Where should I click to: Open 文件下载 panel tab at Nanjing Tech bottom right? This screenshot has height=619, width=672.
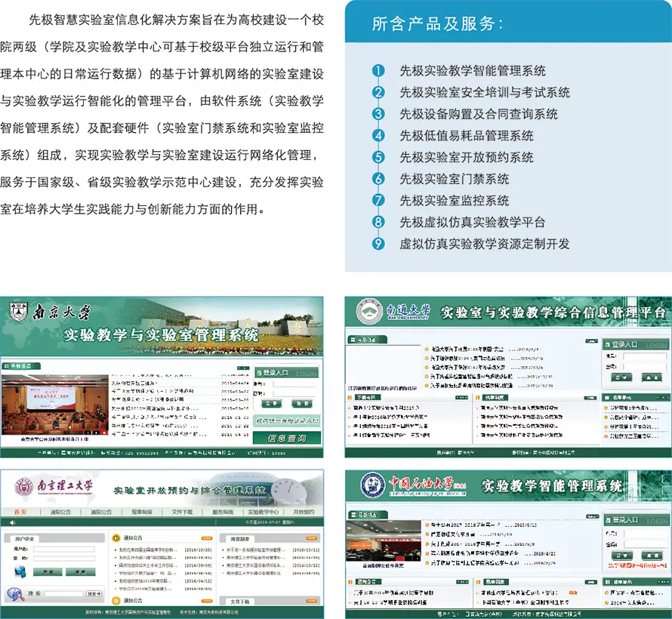pos(240,602)
